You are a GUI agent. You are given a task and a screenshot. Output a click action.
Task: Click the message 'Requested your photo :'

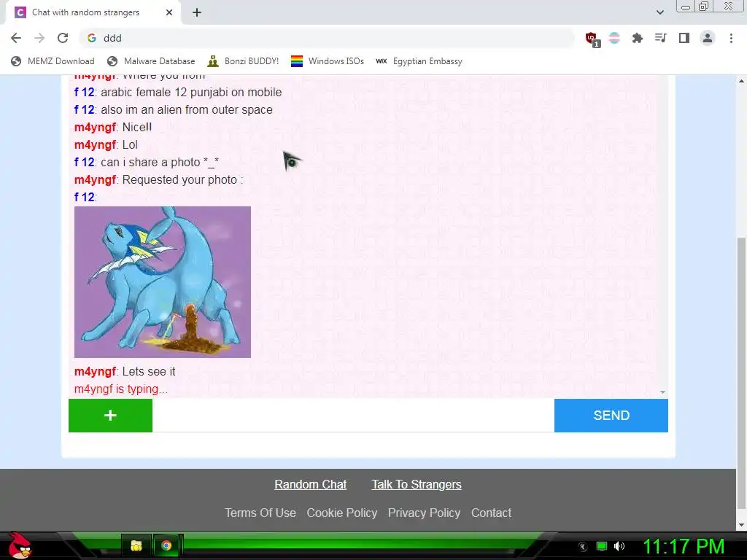click(x=183, y=180)
